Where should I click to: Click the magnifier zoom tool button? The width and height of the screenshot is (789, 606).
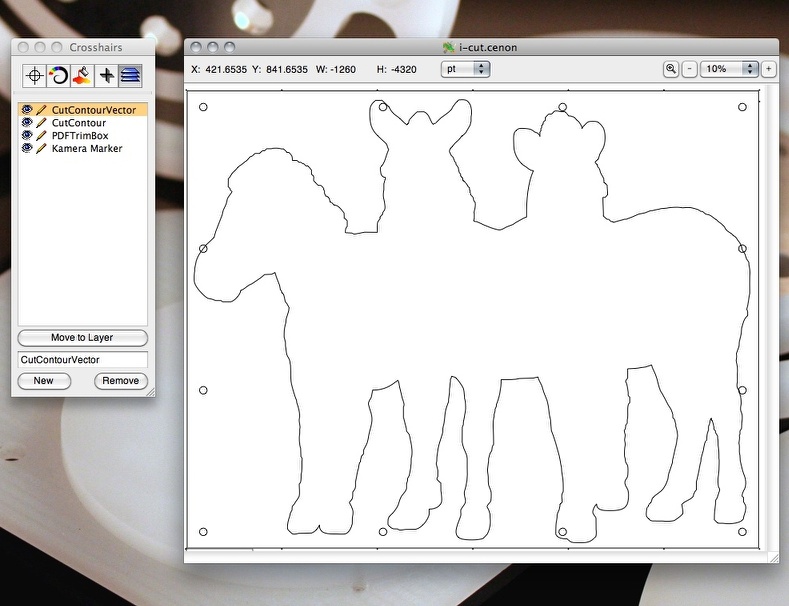[x=671, y=69]
